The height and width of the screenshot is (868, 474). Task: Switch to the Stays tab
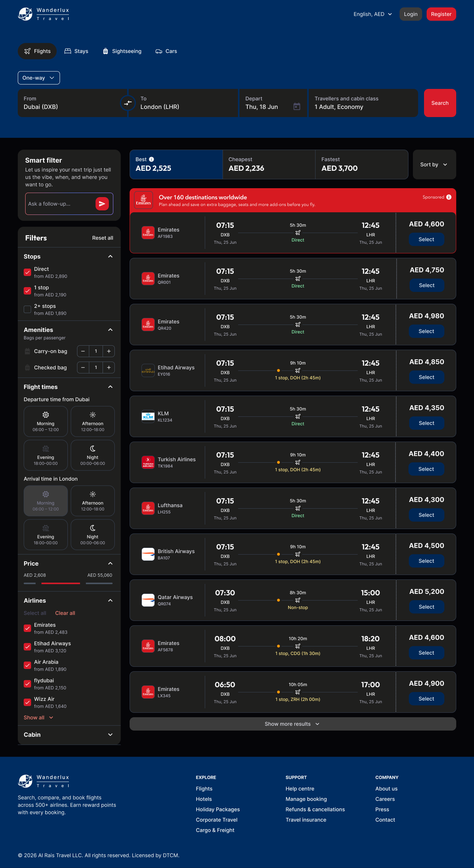tap(76, 51)
